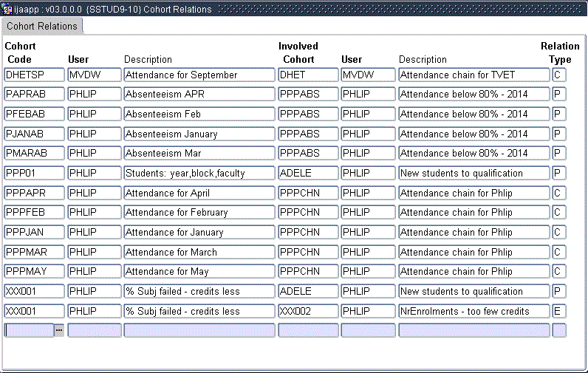Screen dimensions: 588x373
Task: Select the PJANAB cohort code field
Action: tap(35, 134)
